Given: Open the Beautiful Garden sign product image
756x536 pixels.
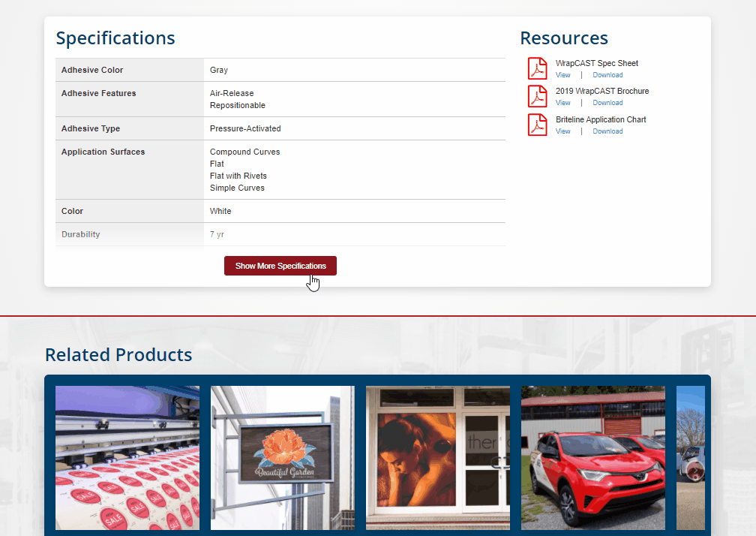Looking at the screenshot, I should tap(282, 458).
